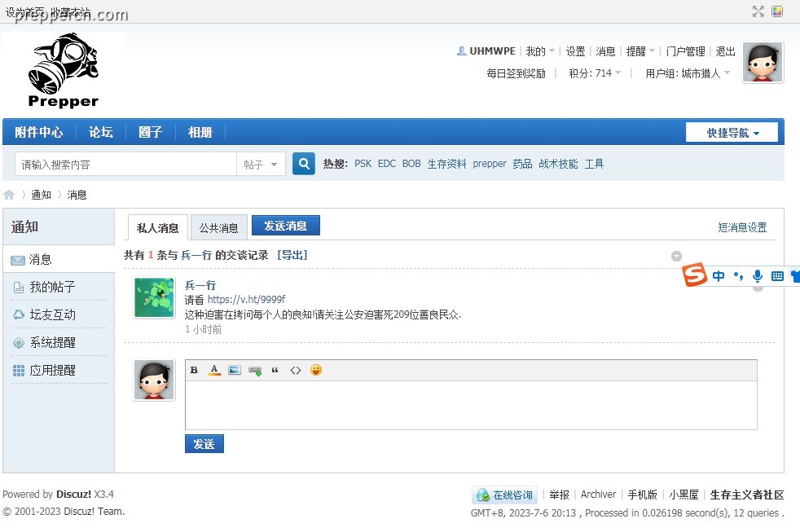
Task: Click the microphone voice input icon
Action: coord(758,276)
